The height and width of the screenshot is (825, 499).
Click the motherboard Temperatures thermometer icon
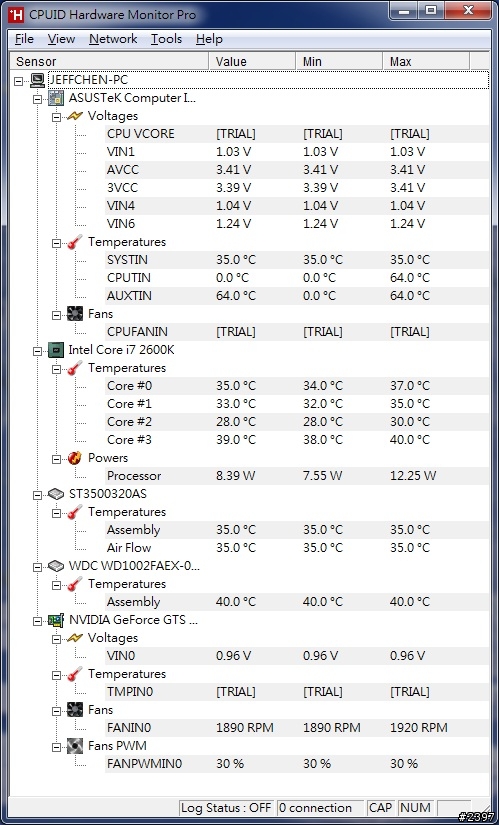75,242
